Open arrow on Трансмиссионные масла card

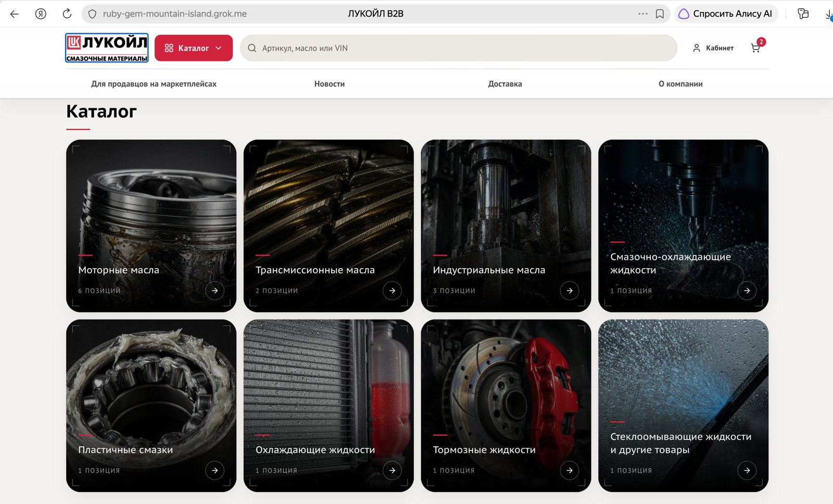coord(392,291)
